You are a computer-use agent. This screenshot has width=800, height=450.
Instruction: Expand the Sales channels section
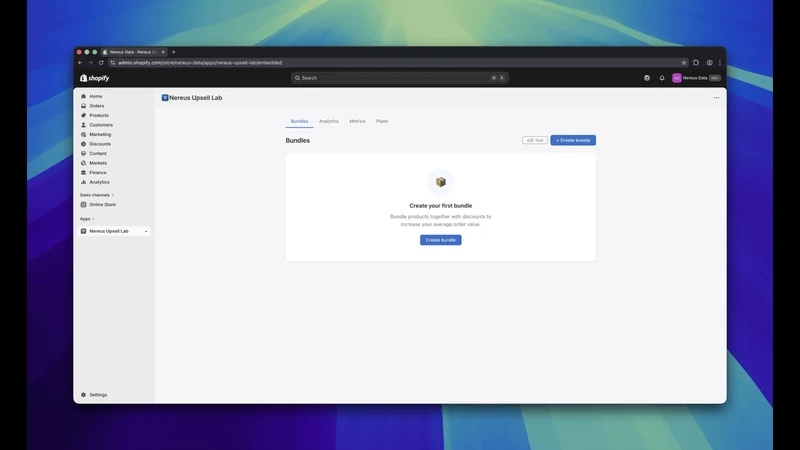(96, 195)
